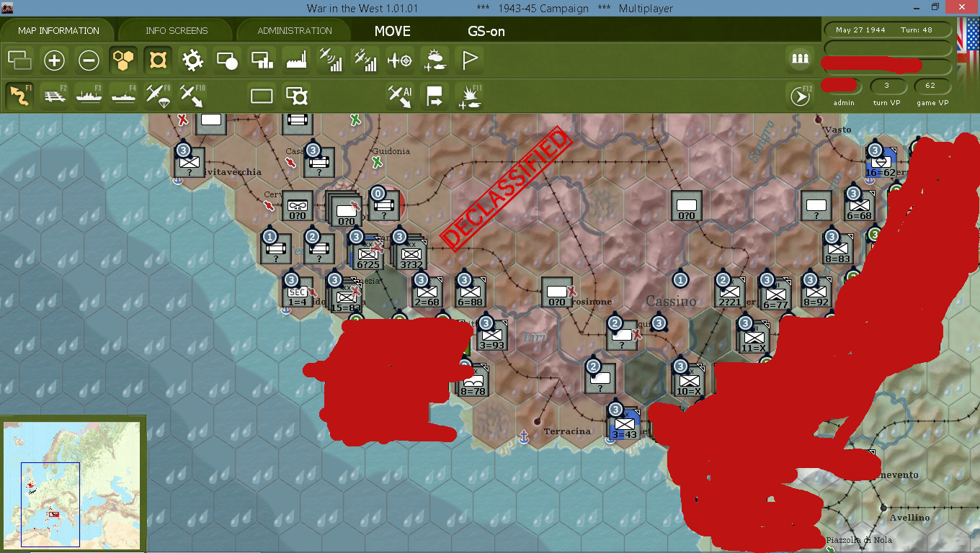Select the F9 air transport parachute mode
Viewport: 980px width, 553px height.
click(x=158, y=96)
